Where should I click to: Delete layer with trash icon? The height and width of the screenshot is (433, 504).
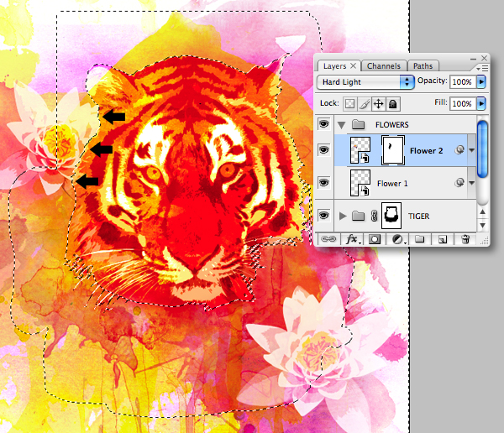coord(465,239)
